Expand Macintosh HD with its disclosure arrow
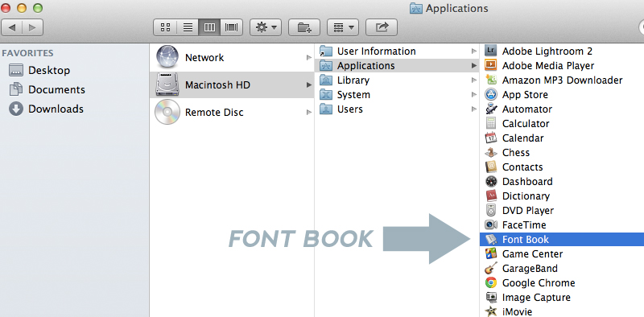The width and height of the screenshot is (644, 317). (x=309, y=84)
